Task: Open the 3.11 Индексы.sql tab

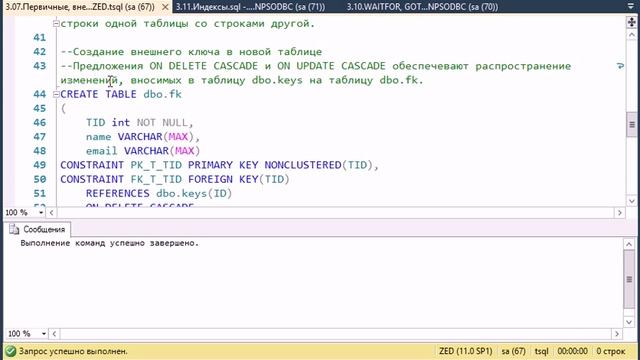Action: 250,7
